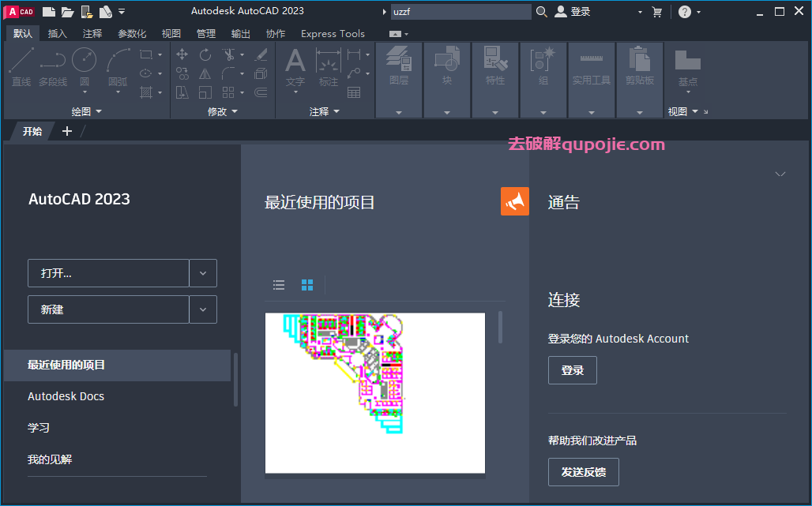Click the Base point (基点) icon

tap(688, 67)
